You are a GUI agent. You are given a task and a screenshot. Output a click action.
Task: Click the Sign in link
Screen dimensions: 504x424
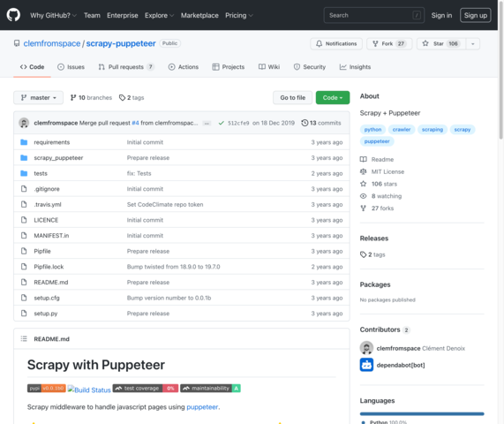tap(441, 15)
